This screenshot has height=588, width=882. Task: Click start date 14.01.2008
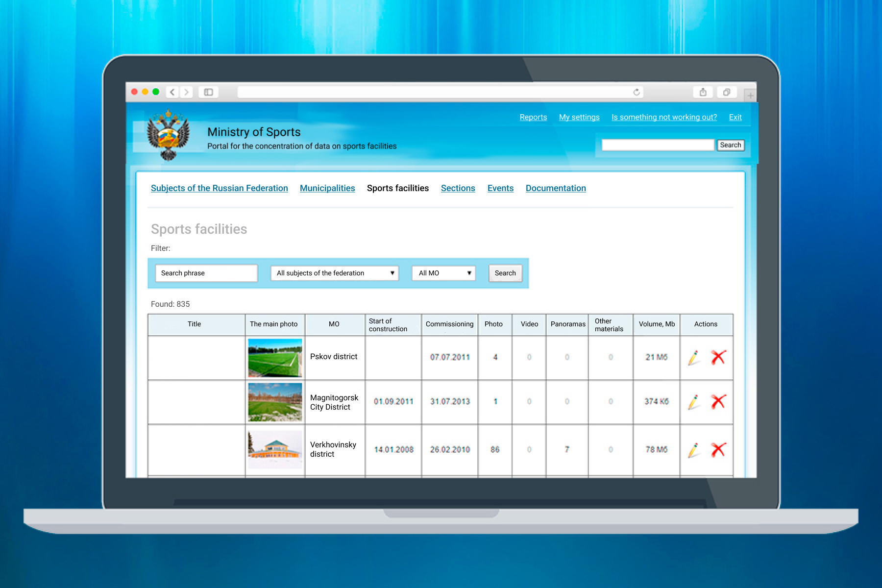coord(393,449)
